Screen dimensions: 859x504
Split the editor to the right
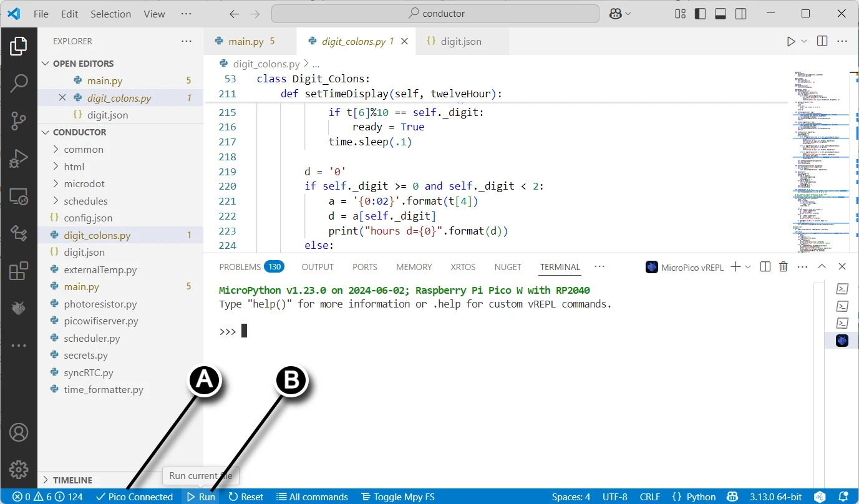tap(822, 41)
